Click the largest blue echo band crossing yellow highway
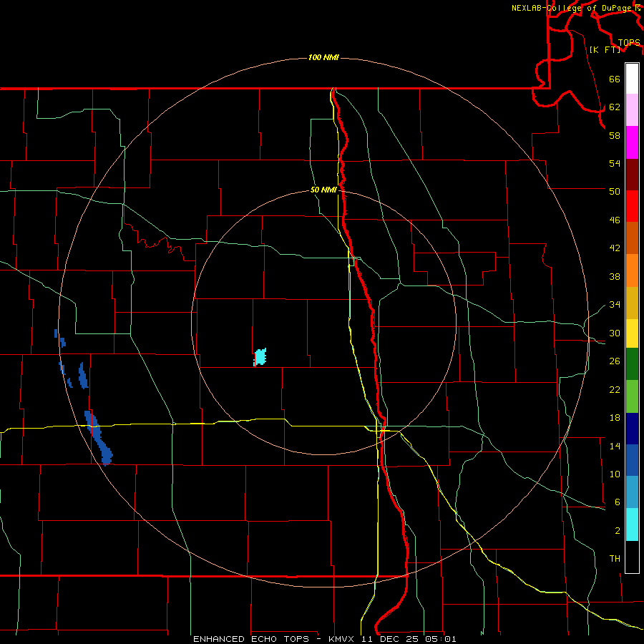 (x=99, y=438)
